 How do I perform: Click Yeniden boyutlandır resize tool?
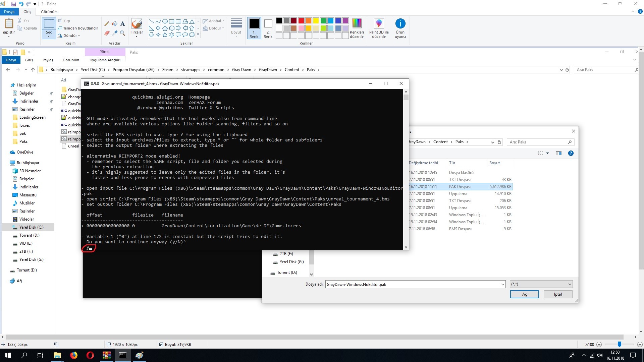[78, 28]
